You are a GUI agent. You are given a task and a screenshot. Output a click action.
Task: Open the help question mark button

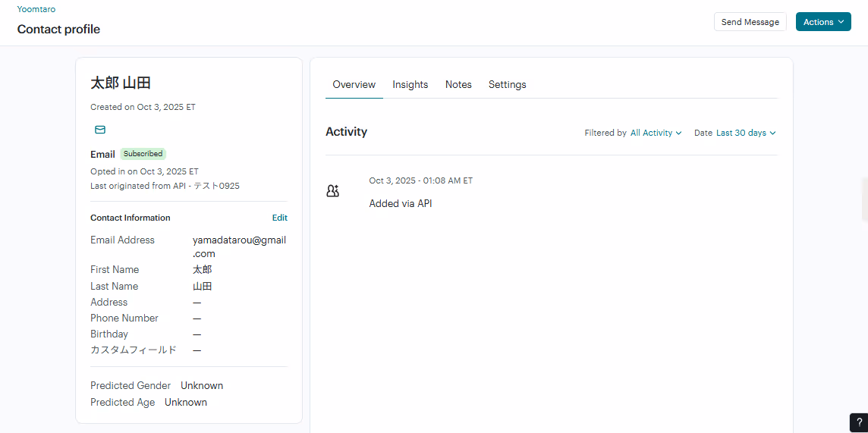859,422
